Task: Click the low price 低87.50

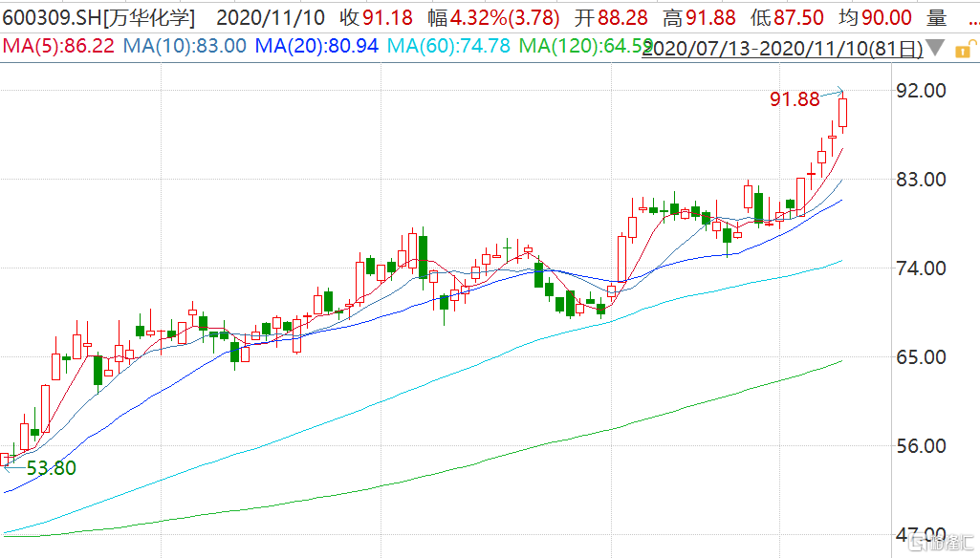Action: tap(788, 17)
